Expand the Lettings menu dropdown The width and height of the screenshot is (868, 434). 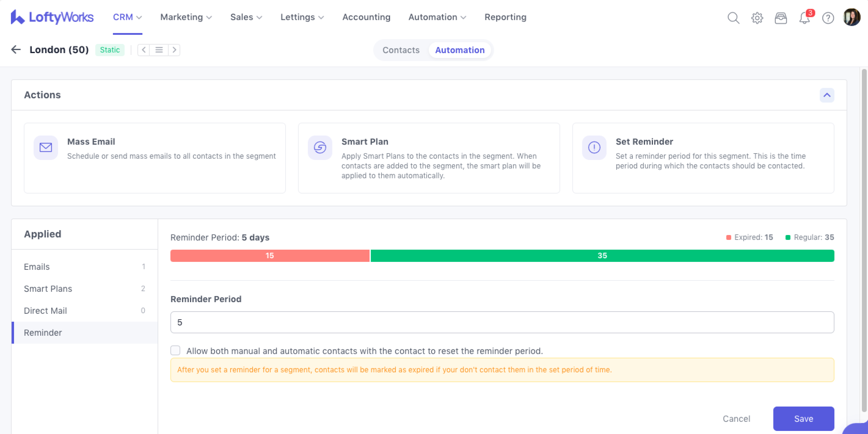(302, 17)
